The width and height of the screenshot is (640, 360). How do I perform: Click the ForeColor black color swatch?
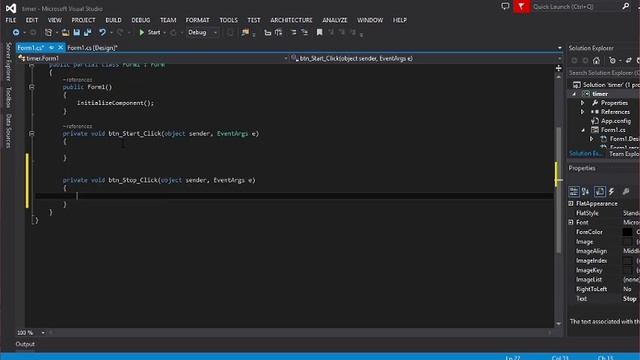point(627,232)
